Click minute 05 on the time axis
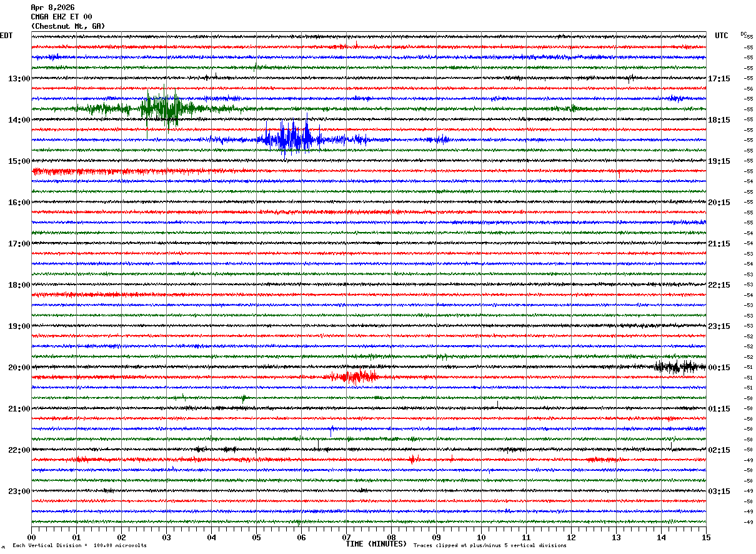This screenshot has width=756, height=554. tap(256, 537)
